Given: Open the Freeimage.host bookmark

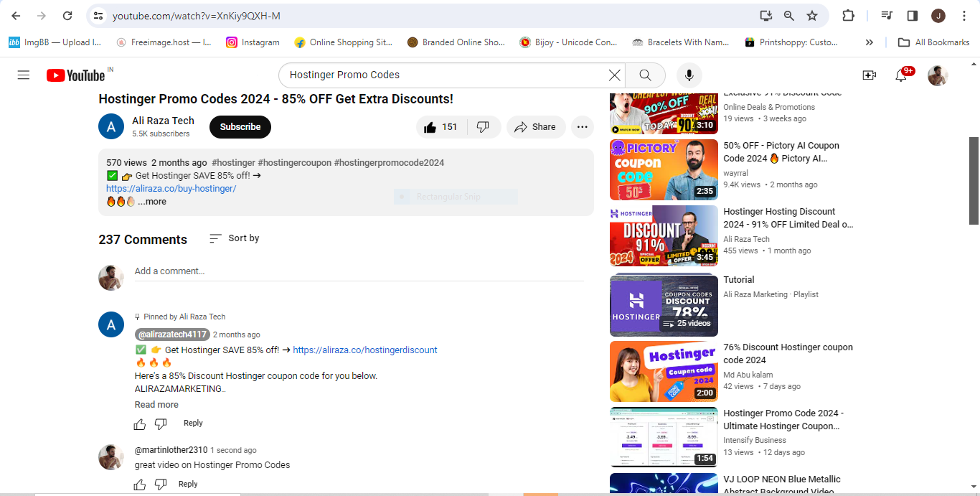Looking at the screenshot, I should (x=164, y=42).
